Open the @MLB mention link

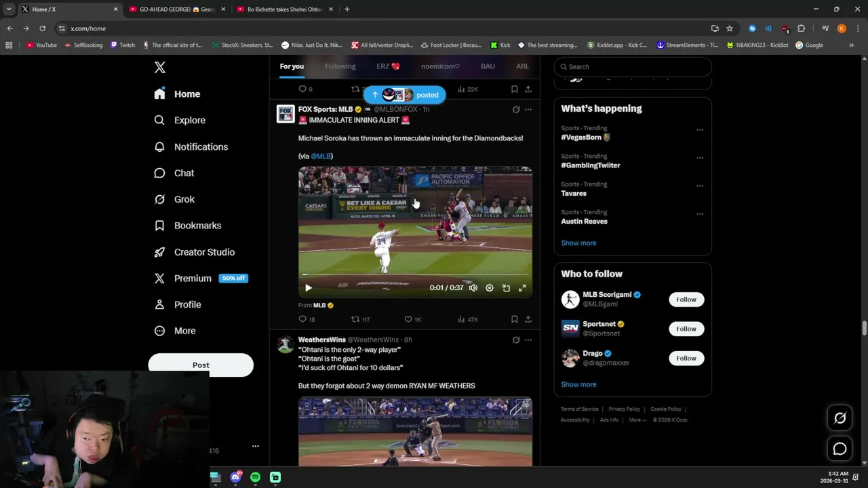click(x=321, y=156)
